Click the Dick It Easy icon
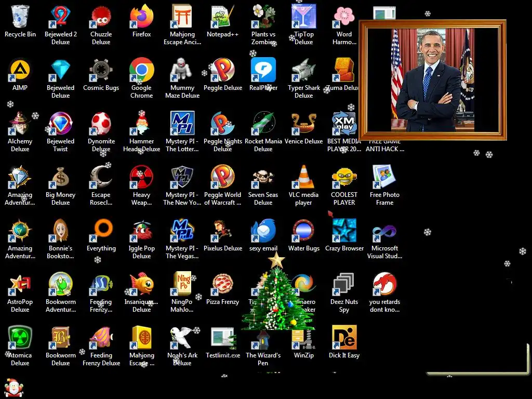The image size is (532, 399). click(344, 338)
